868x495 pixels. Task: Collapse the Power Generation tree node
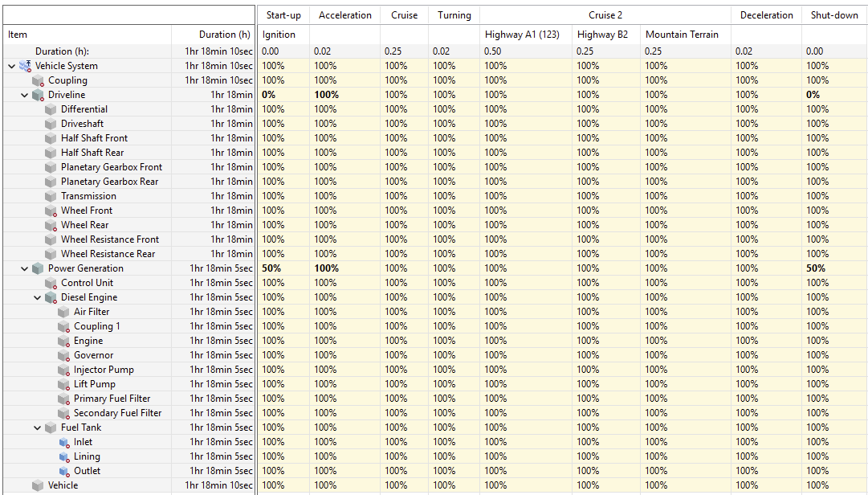coord(24,268)
